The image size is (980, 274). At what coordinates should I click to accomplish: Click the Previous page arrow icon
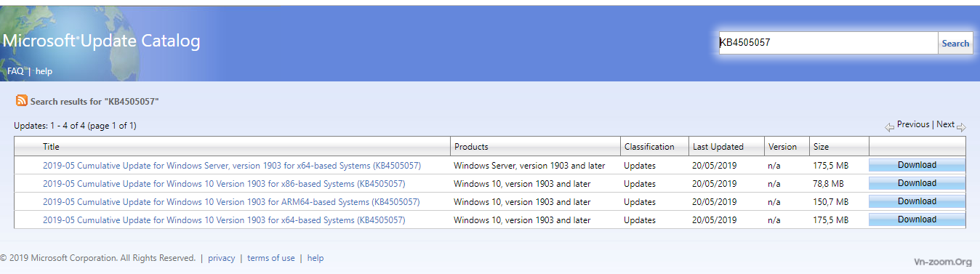889,127
